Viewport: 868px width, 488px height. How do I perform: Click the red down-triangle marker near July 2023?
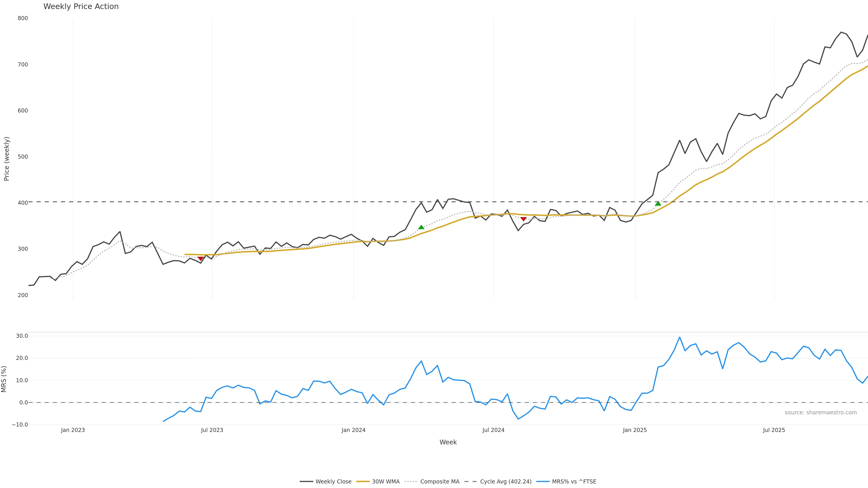200,259
